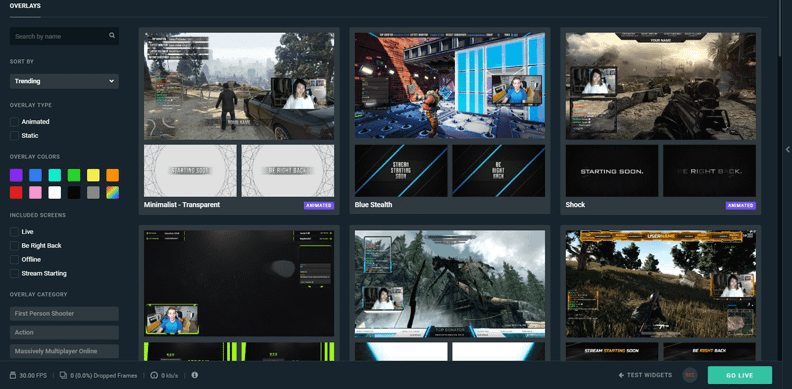Viewport: 792px width, 389px height.
Task: Click Animated badge on Minimalist card
Action: pos(319,206)
